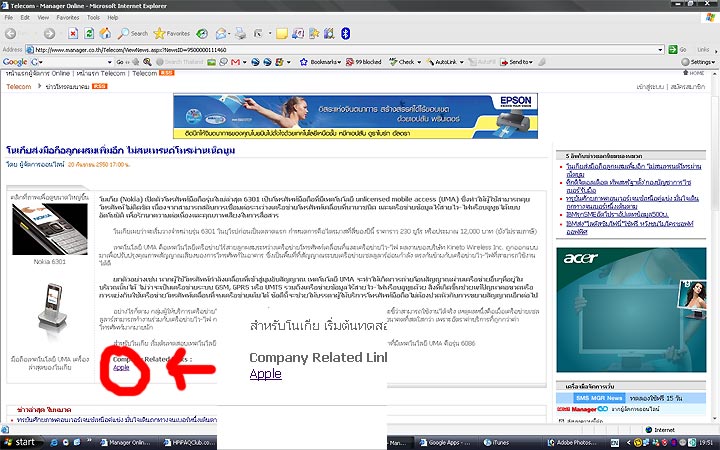Open the History green clock icon
Screen dimensions: 720x450
coord(202,34)
